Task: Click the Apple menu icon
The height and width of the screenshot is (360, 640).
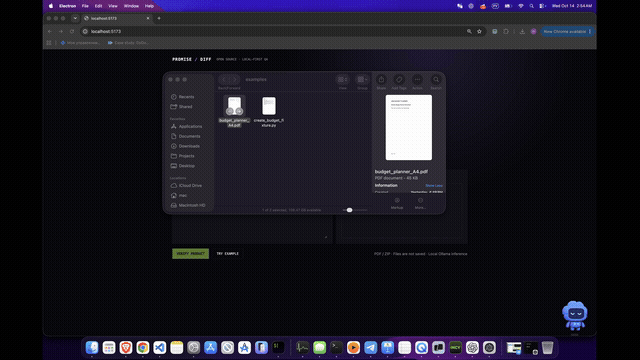Action: pos(51,6)
